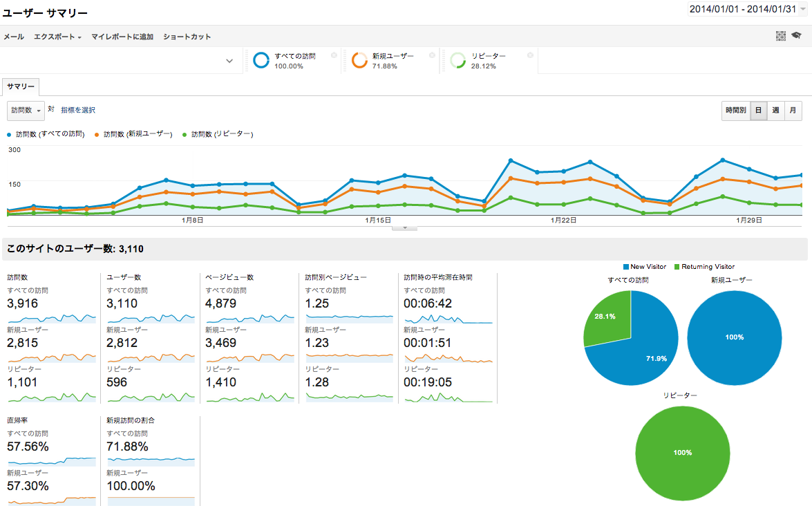812x506 pixels.
Task: Click the ページビュー数 value 3,469
Action: 220,343
